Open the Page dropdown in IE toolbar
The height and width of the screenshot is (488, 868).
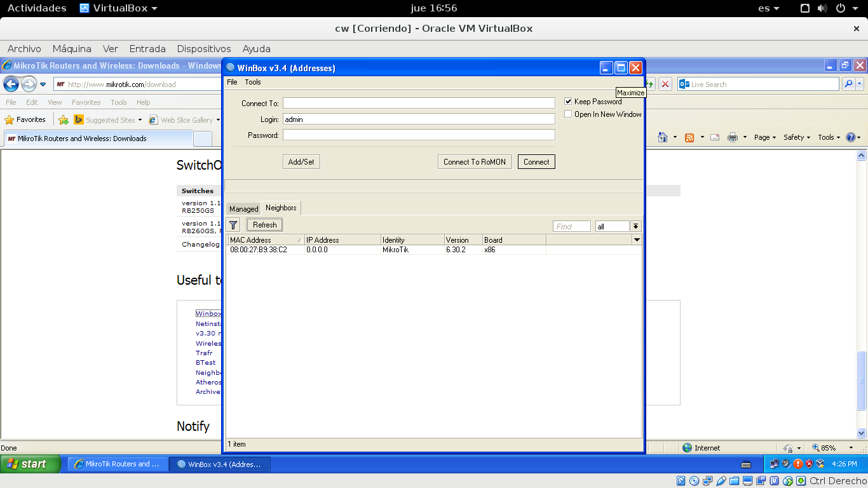pos(765,137)
